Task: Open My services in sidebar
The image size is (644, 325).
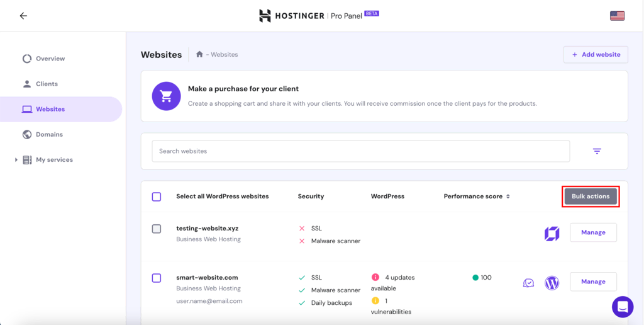Action: [x=54, y=160]
